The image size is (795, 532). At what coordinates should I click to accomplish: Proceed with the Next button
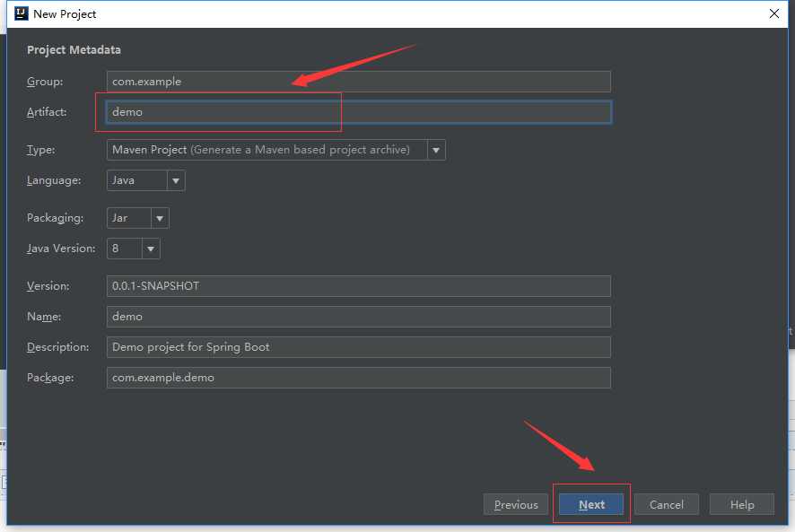(x=591, y=504)
